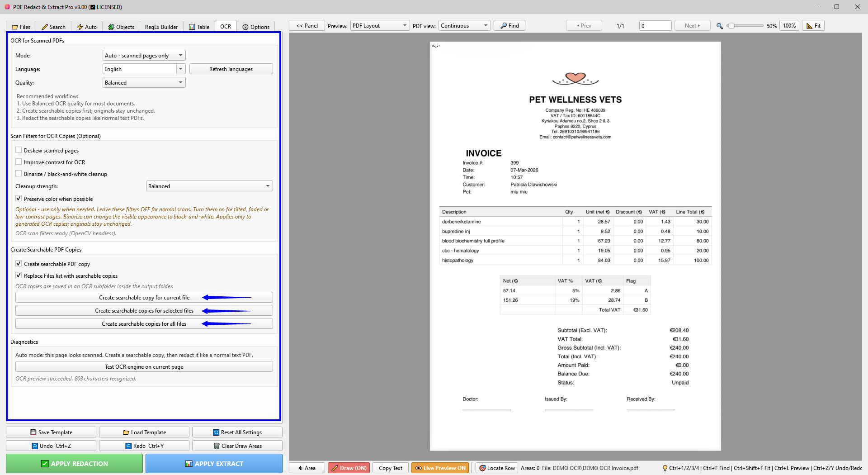Click the Files tab folder icon

pyautogui.click(x=15, y=27)
